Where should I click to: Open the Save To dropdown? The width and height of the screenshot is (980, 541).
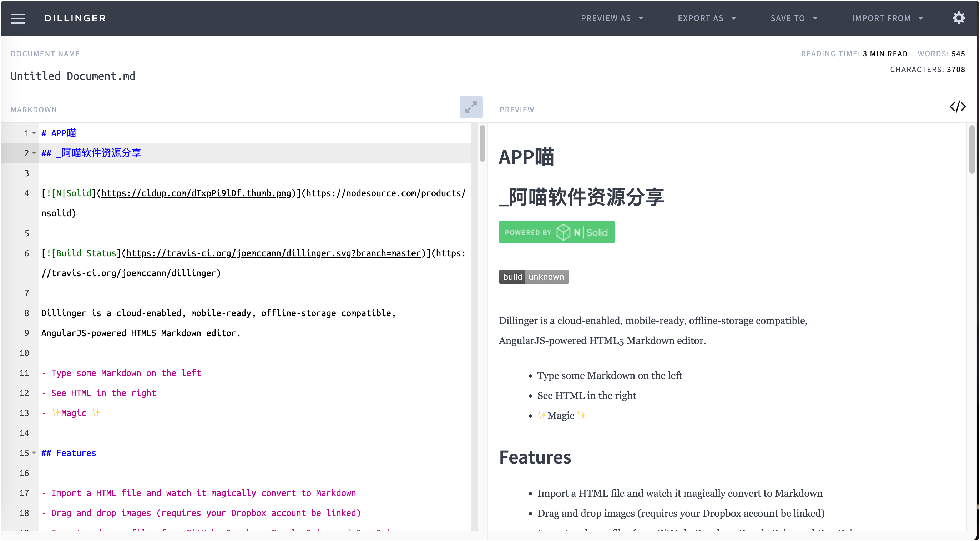794,18
